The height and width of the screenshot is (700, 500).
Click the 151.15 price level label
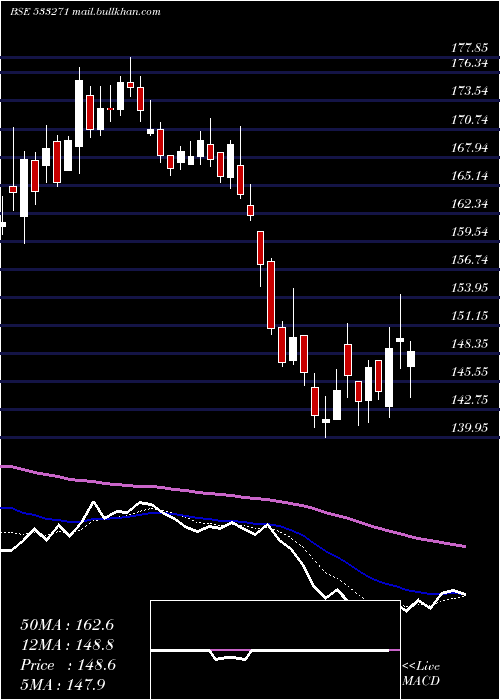click(470, 316)
